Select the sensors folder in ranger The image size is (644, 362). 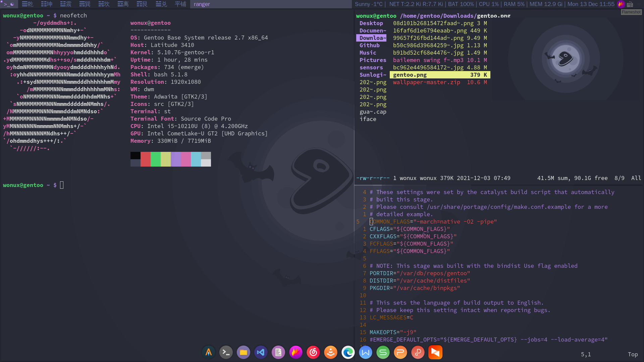pos(371,67)
